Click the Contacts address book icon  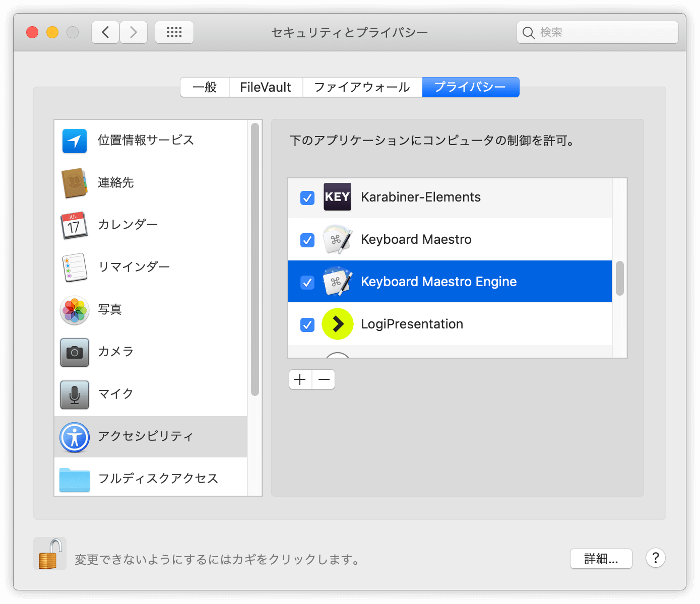click(75, 183)
